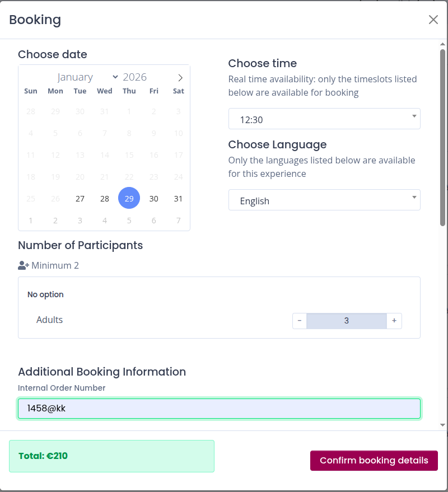Click the 2026 year field

[x=135, y=77]
